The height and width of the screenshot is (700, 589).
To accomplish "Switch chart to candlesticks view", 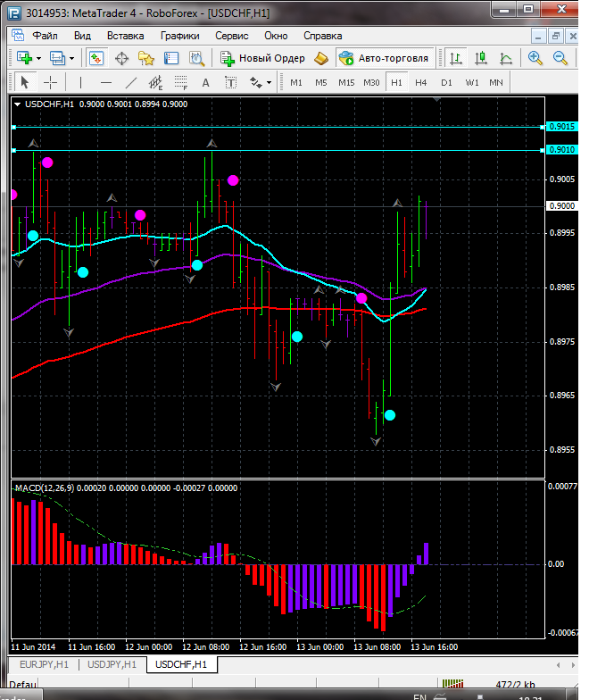I will point(481,58).
